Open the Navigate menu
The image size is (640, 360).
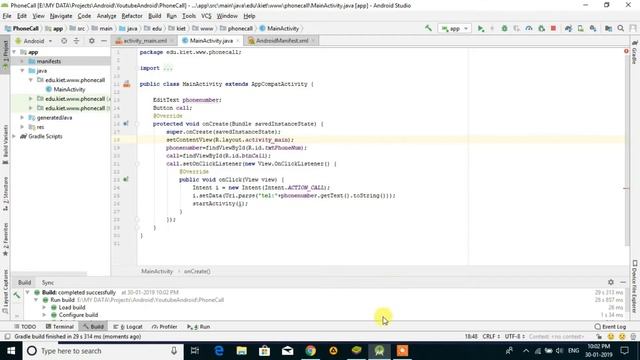point(61,16)
